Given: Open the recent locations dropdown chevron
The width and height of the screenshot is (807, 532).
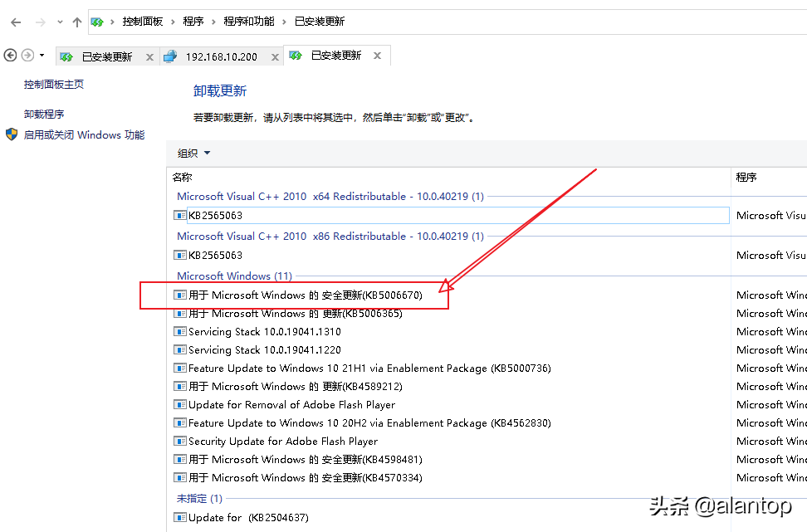Looking at the screenshot, I should point(61,22).
